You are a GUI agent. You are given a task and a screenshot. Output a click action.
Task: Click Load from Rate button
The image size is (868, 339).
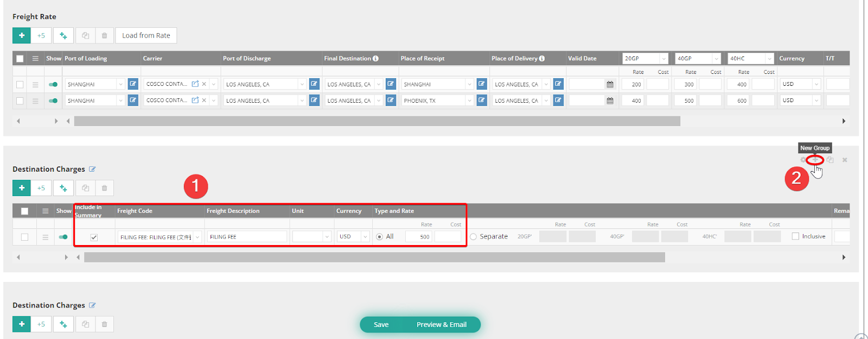pos(146,36)
